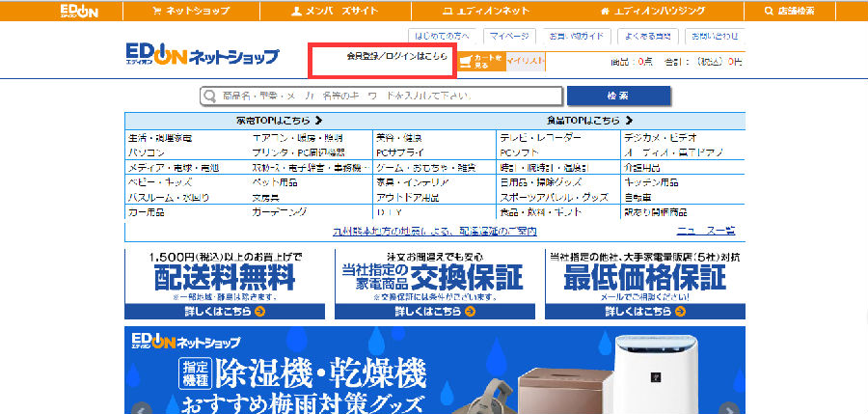
Task: Open お買い物ガイド
Action: (577, 36)
